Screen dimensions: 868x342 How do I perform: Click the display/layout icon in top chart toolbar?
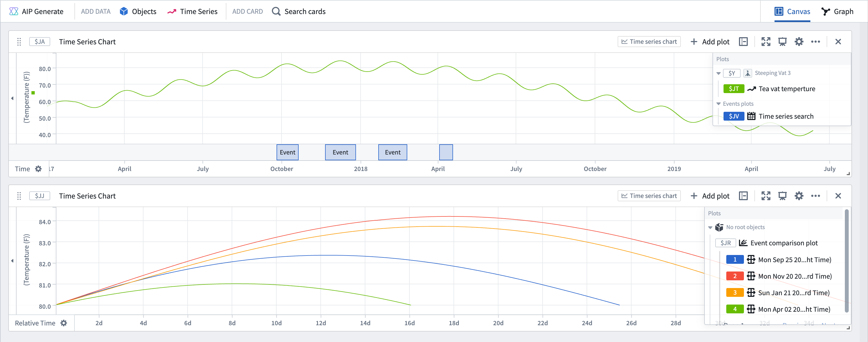[744, 41]
